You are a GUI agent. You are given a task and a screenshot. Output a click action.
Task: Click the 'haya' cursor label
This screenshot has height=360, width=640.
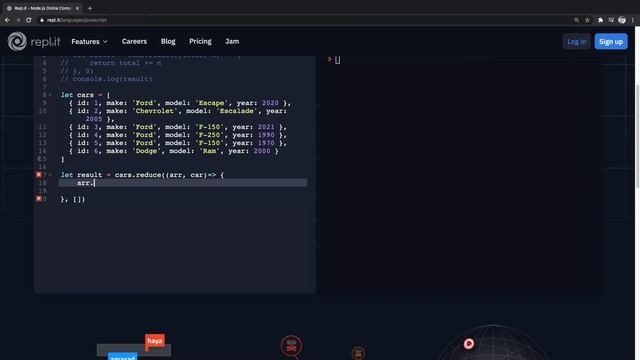pyautogui.click(x=155, y=340)
